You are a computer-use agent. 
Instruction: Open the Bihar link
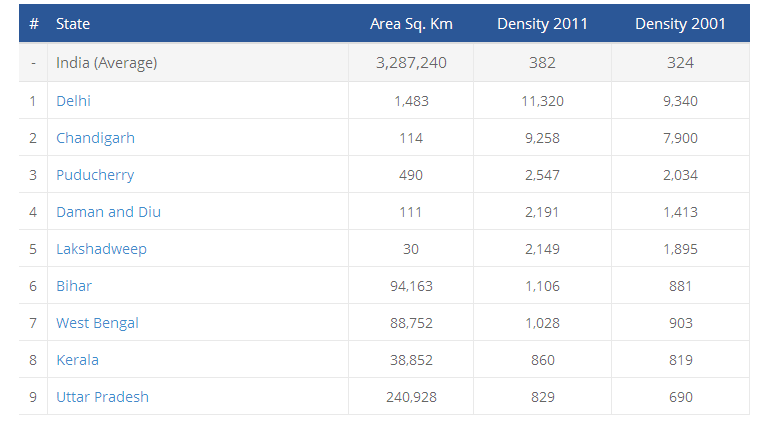point(74,286)
